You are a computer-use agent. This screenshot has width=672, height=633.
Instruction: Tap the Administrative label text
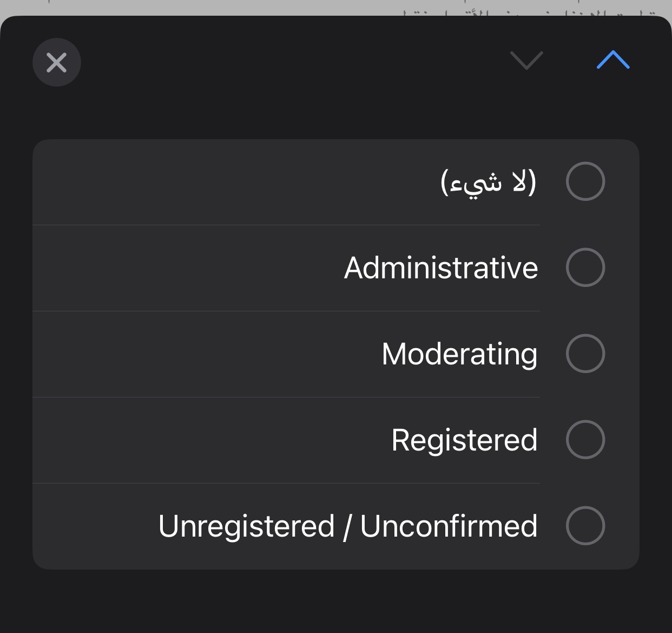[441, 268]
